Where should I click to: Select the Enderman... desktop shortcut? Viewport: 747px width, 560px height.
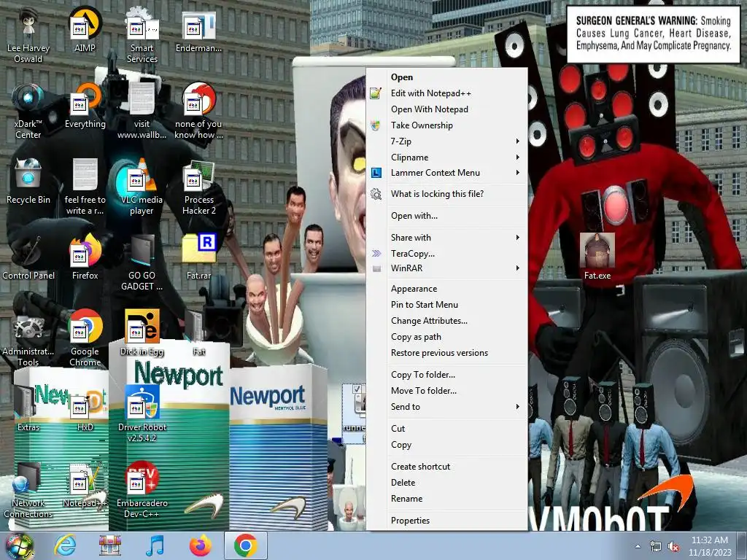pos(198,31)
